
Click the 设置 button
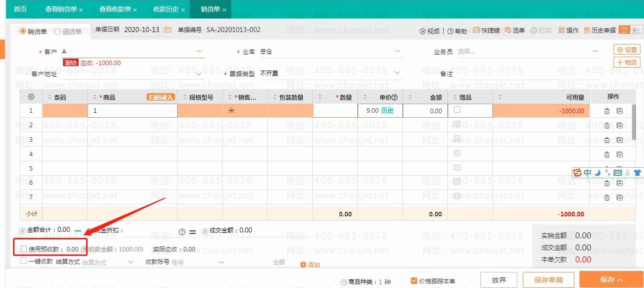[627, 50]
